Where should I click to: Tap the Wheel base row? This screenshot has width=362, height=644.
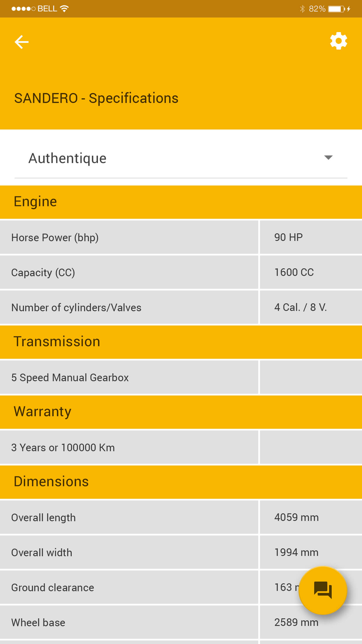[x=181, y=622]
